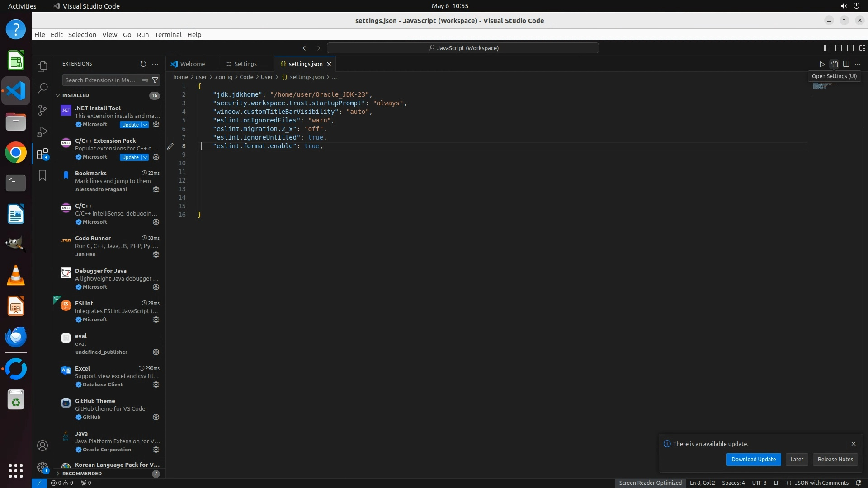Toggle the bottom panel layout button
This screenshot has width=868, height=488.
tap(838, 48)
